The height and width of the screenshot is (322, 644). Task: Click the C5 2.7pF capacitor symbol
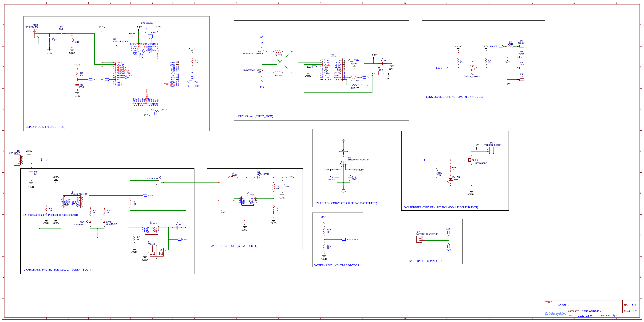[50, 38]
